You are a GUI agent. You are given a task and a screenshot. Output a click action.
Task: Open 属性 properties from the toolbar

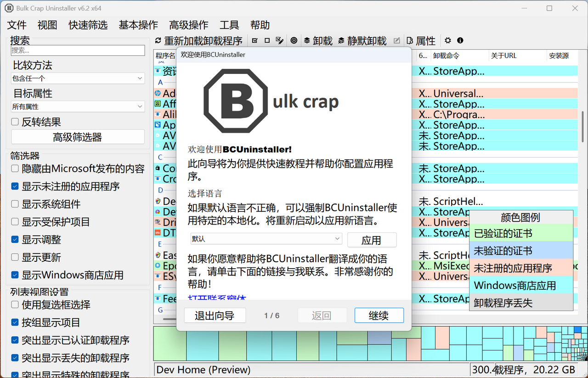point(421,41)
